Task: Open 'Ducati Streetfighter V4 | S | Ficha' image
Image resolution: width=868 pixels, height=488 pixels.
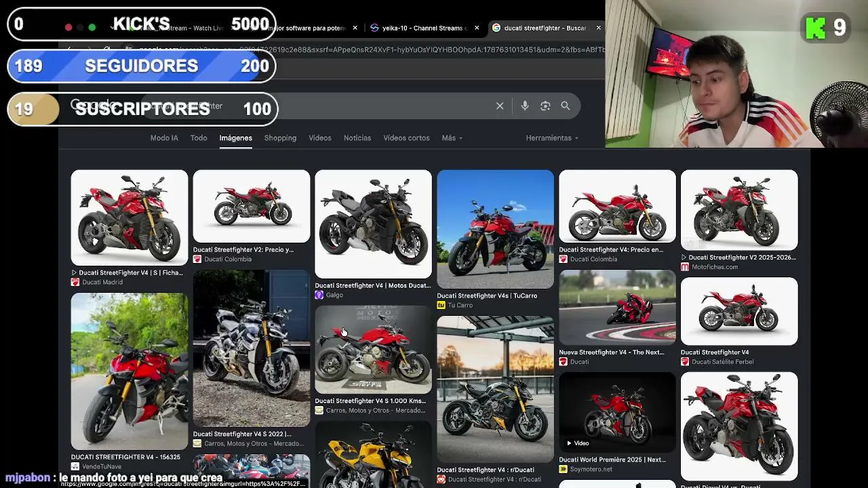Action: click(130, 218)
